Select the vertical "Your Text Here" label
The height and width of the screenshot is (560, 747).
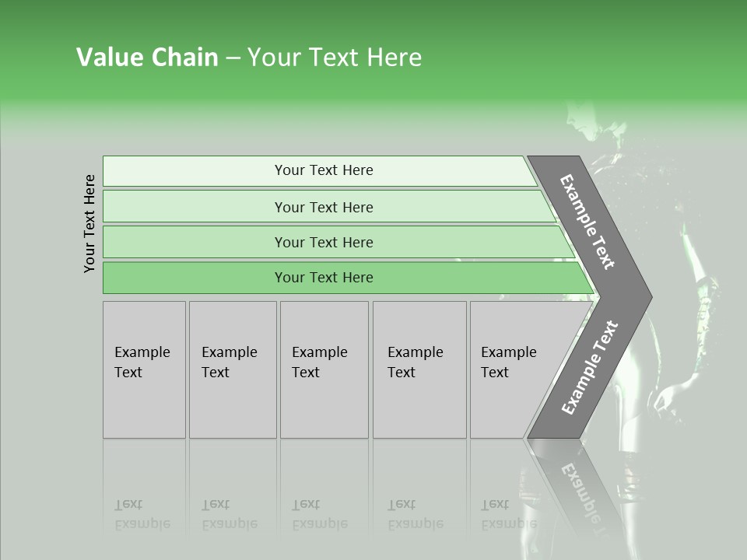[x=89, y=223]
